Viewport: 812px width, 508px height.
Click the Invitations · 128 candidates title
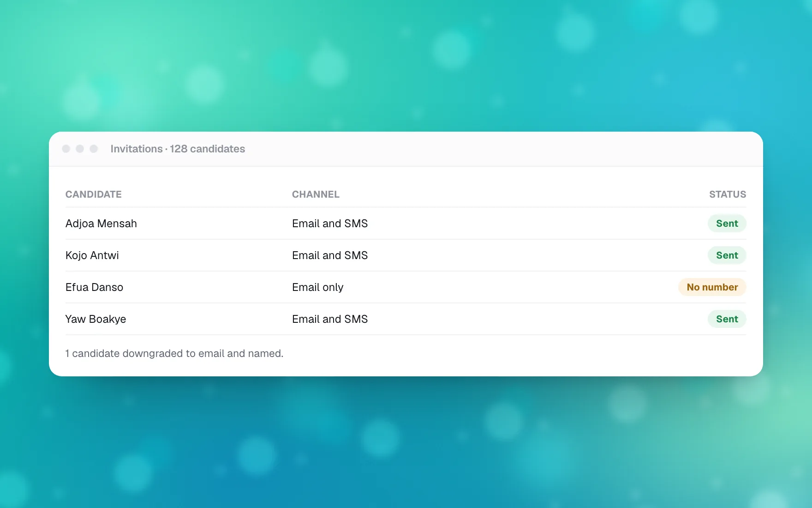coord(178,149)
